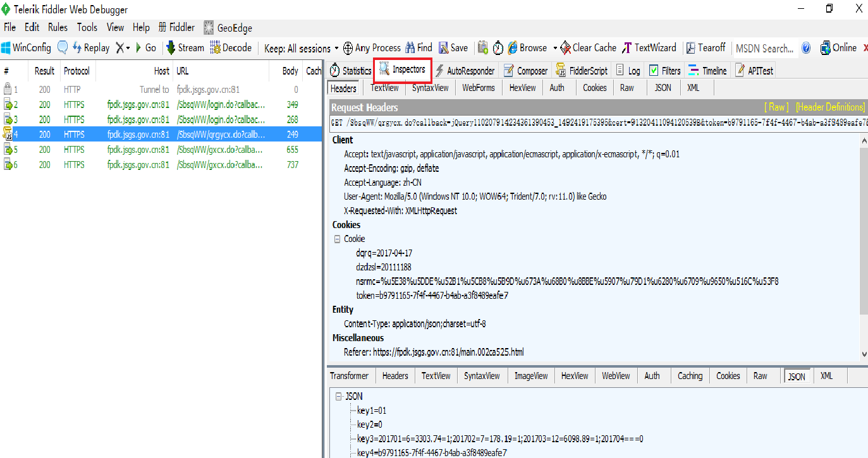The image size is (868, 458).
Task: Select session 4 qrgycx.do row
Action: 161,135
